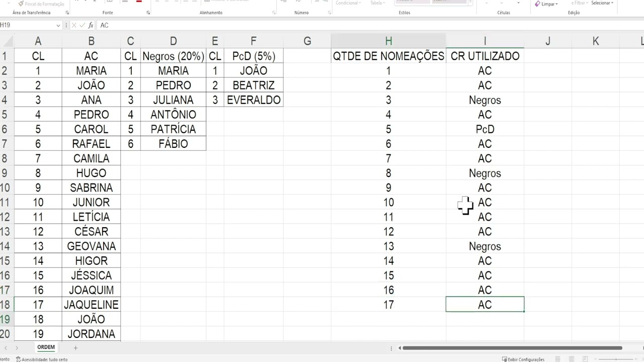Image resolution: width=644 pixels, height=362 pixels.
Task: Select the cell containing JORDANA
Action: click(91, 334)
